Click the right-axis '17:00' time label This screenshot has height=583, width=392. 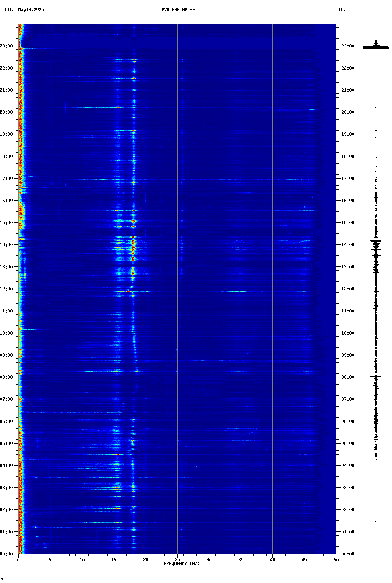(348, 179)
